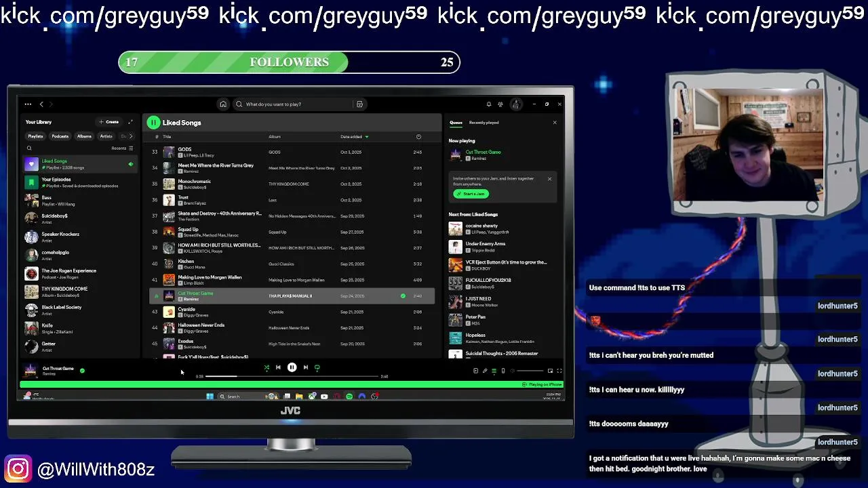Open the Windows Start menu

210,396
